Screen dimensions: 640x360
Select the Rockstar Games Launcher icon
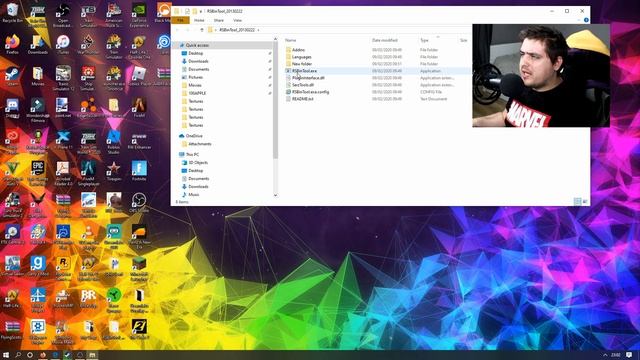(62, 268)
